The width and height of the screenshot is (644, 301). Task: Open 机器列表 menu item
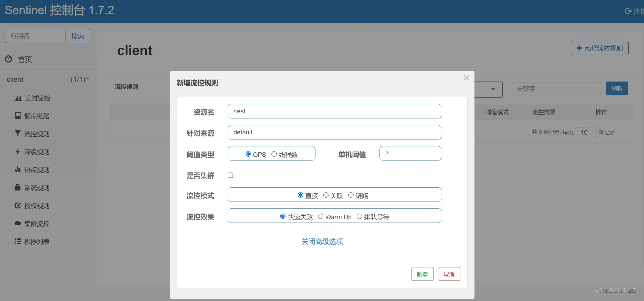point(37,242)
